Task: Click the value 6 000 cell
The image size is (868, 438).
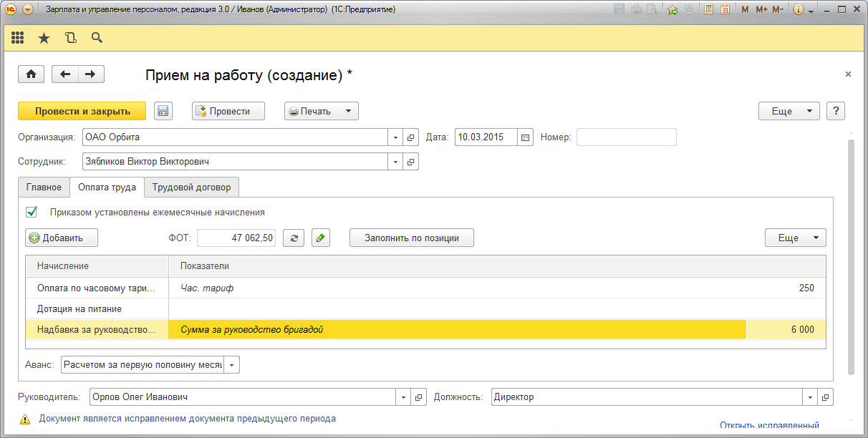Action: point(786,330)
